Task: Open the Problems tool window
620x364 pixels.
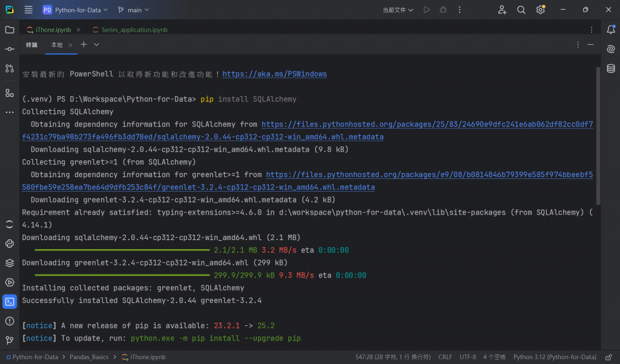Action: tap(10, 321)
